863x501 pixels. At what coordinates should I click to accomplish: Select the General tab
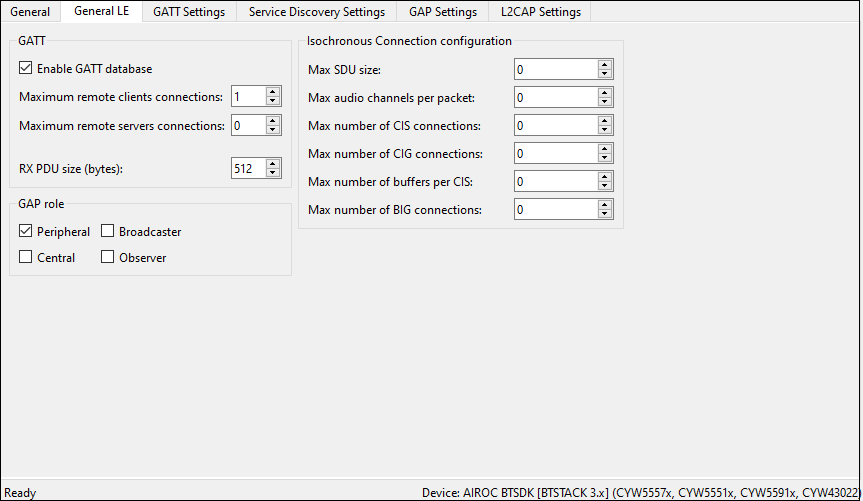click(x=30, y=12)
